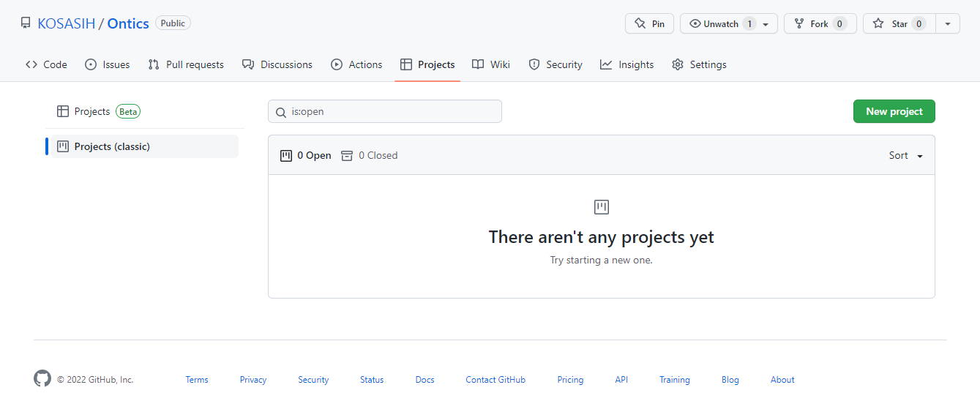
Task: Click the GitHub logo in the footer
Action: tap(42, 378)
